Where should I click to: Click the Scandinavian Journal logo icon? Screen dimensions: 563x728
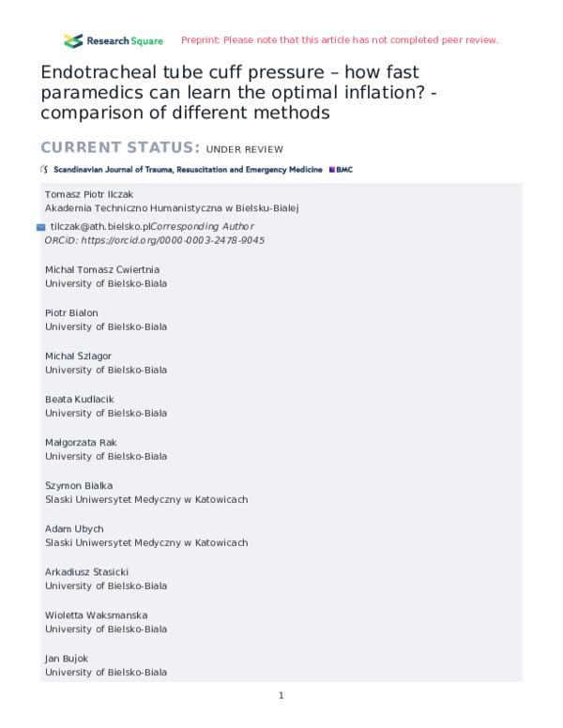coord(45,170)
